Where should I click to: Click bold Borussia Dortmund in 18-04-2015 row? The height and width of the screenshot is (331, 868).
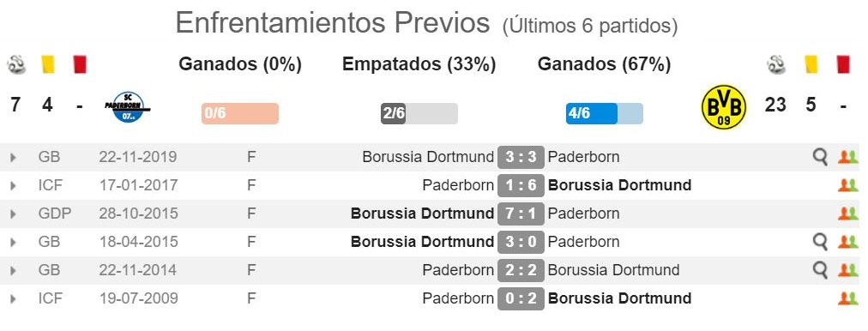point(422,242)
